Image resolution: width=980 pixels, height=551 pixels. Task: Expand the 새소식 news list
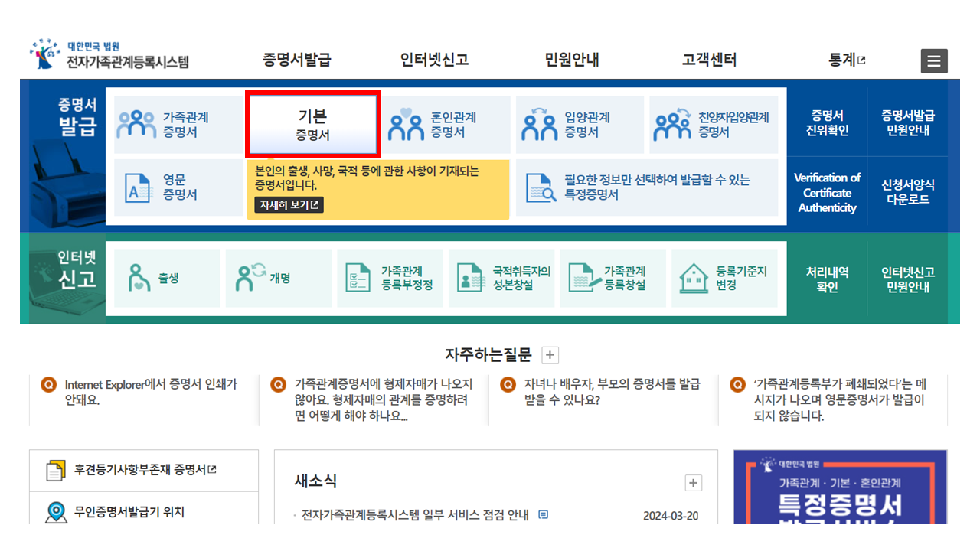692,483
